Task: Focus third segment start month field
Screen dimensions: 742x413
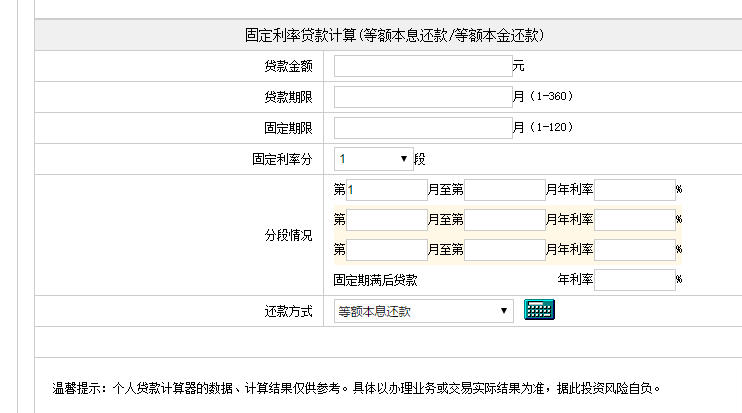Action: point(386,250)
